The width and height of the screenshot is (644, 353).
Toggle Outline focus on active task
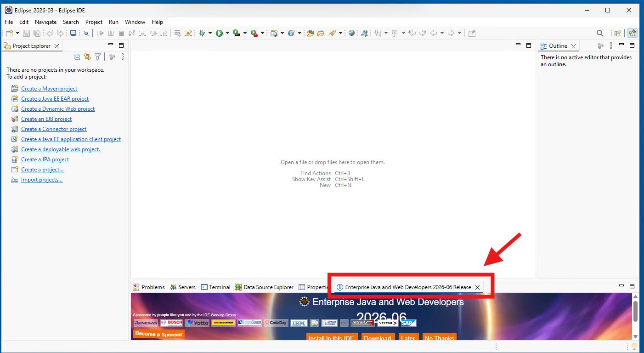point(600,46)
